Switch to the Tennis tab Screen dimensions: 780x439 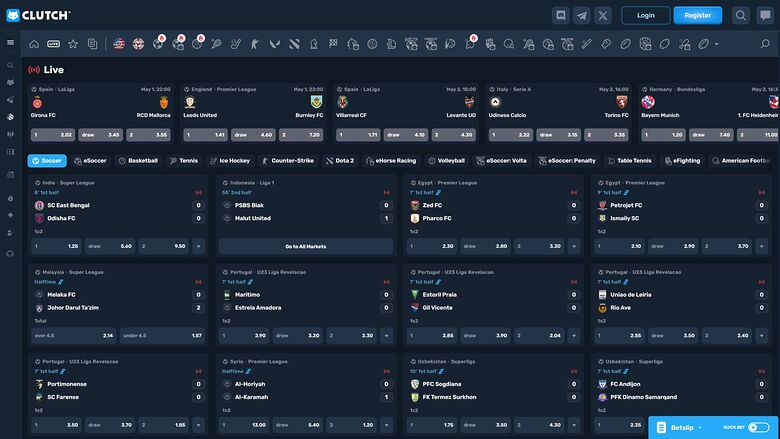184,161
